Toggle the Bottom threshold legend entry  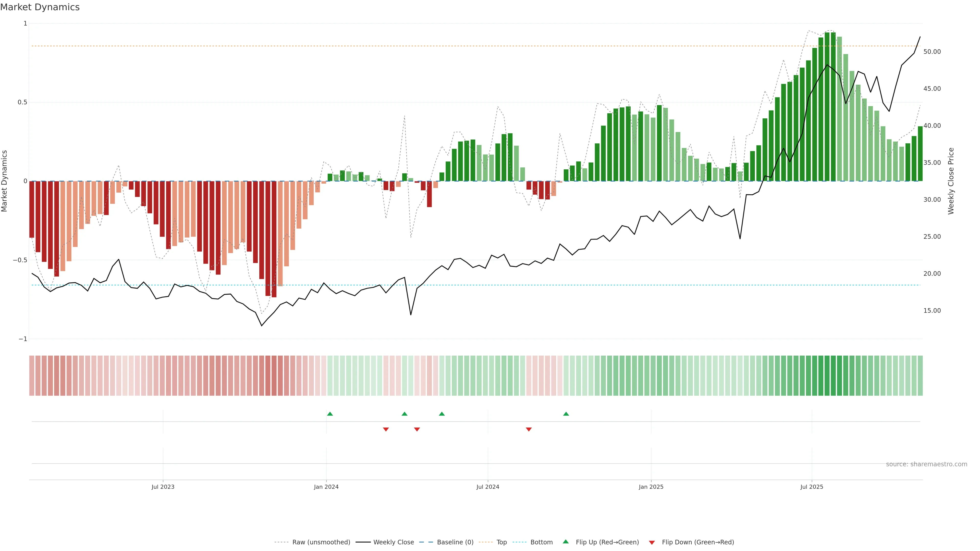[541, 542]
